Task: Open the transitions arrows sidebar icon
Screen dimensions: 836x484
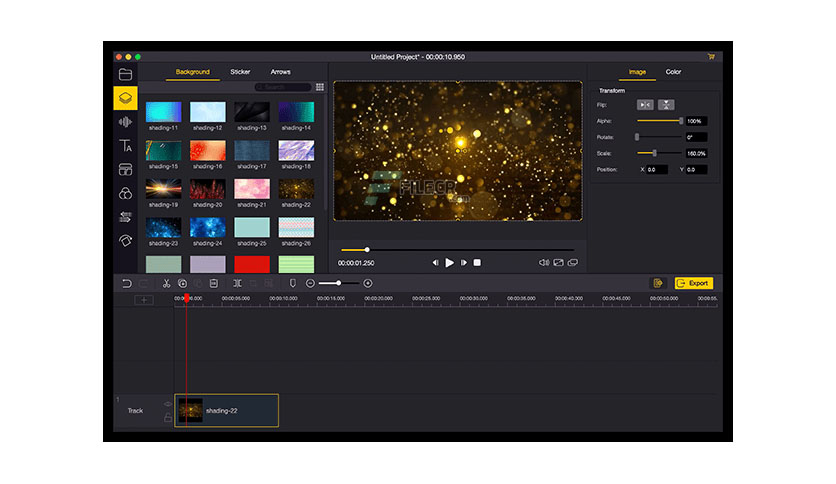Action: tap(125, 217)
